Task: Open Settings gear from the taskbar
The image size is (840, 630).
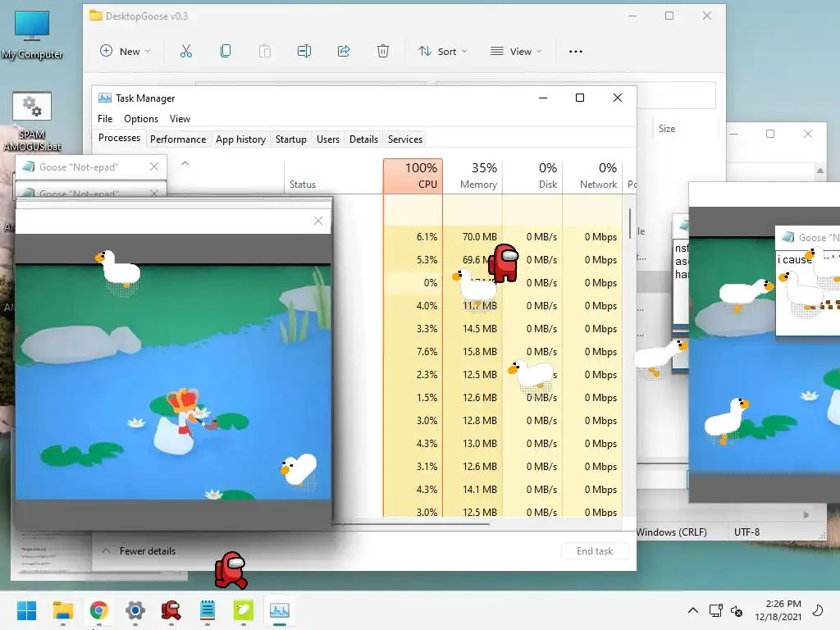Action: coord(135,610)
